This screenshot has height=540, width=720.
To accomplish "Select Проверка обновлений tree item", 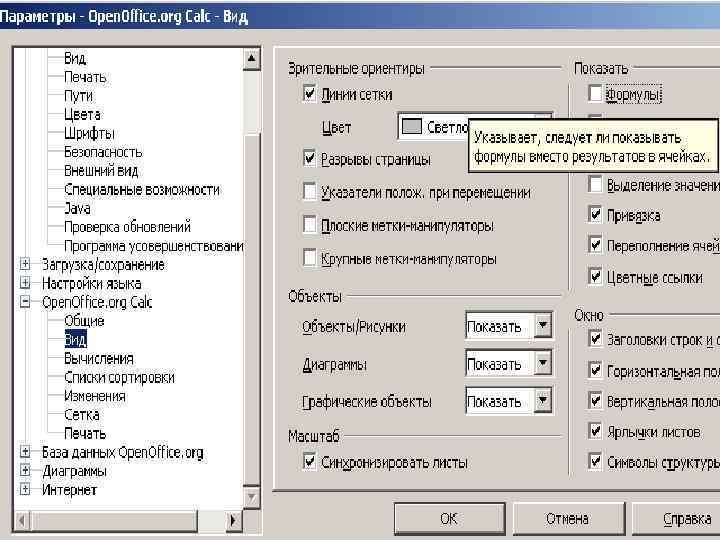I will [127, 227].
